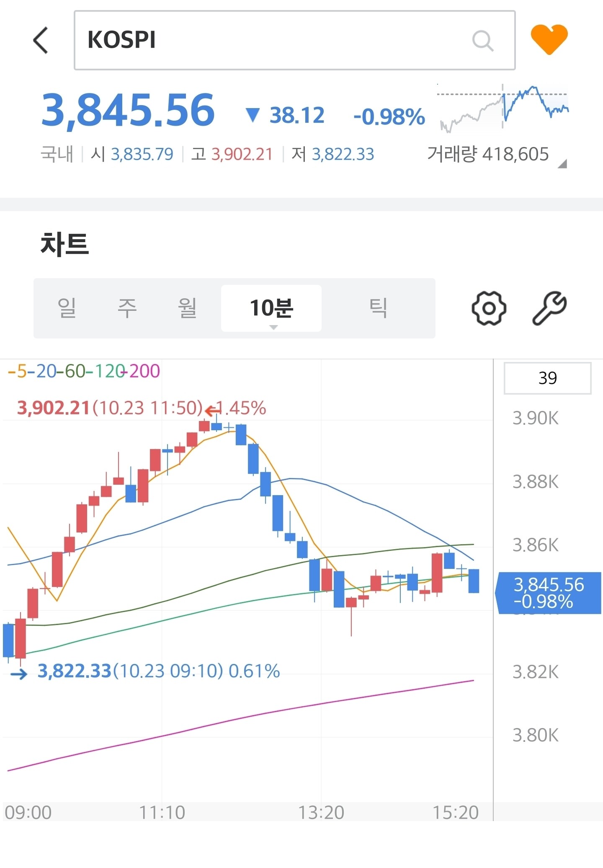
Task: Click the candle count box showing 39
Action: [x=547, y=378]
